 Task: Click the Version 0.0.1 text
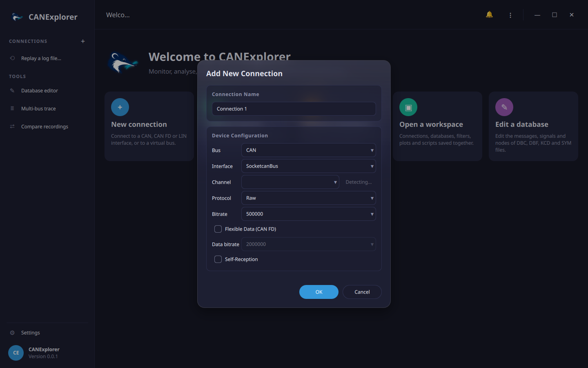tap(43, 357)
